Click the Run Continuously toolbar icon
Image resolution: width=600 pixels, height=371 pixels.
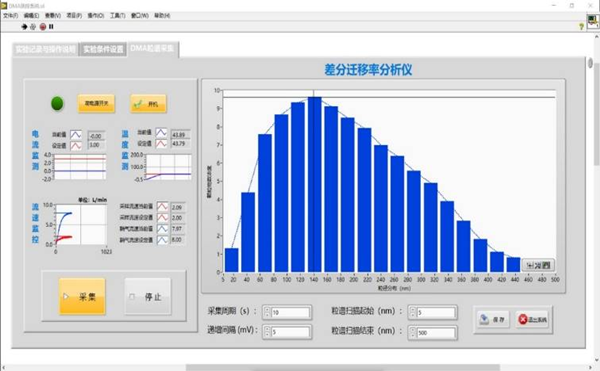33,26
